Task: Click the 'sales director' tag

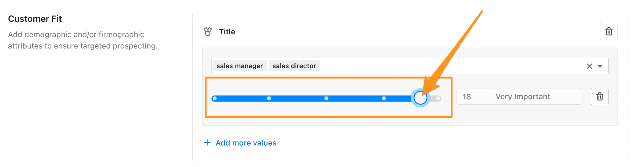Action: click(x=294, y=66)
